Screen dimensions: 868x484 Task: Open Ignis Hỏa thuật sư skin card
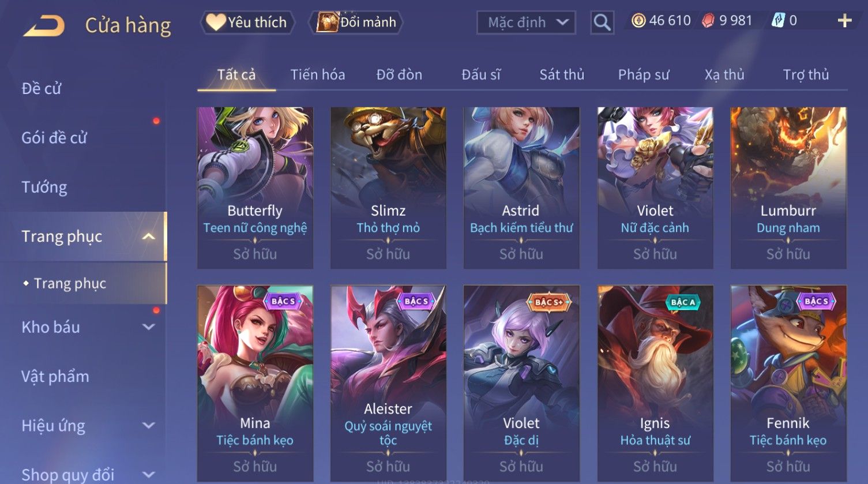655,384
